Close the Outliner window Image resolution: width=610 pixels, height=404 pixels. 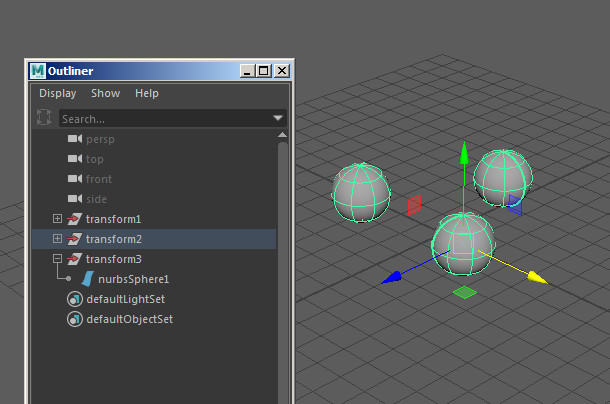coord(282,71)
